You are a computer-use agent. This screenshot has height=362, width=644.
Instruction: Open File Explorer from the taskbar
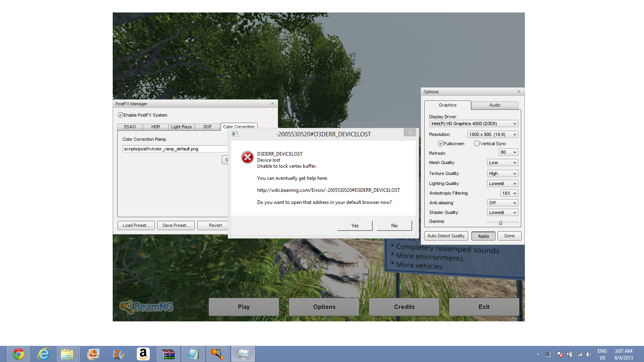68,354
